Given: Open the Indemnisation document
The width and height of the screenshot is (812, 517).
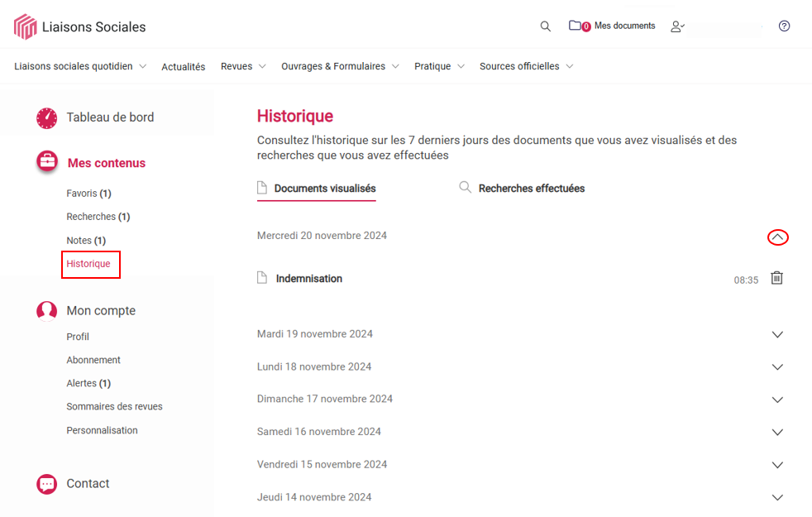Looking at the screenshot, I should tap(309, 279).
